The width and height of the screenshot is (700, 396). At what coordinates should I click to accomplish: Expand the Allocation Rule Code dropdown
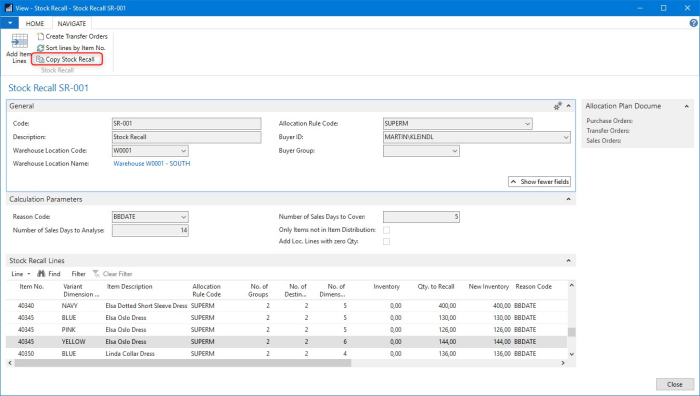click(x=528, y=124)
